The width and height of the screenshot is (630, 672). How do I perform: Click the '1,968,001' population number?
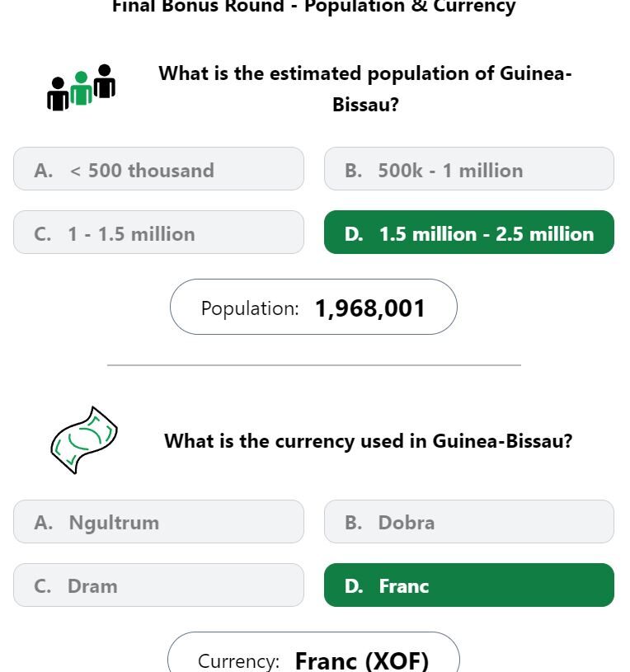[x=369, y=308]
